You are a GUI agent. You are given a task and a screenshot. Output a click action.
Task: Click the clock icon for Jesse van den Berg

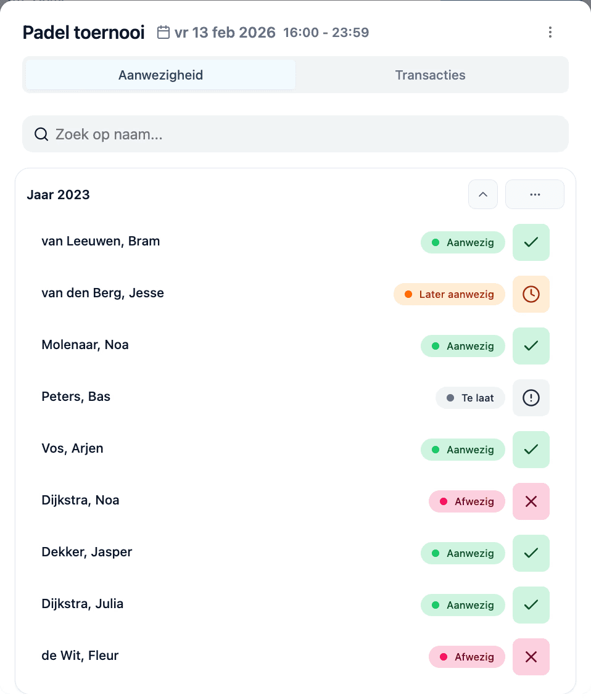531,294
